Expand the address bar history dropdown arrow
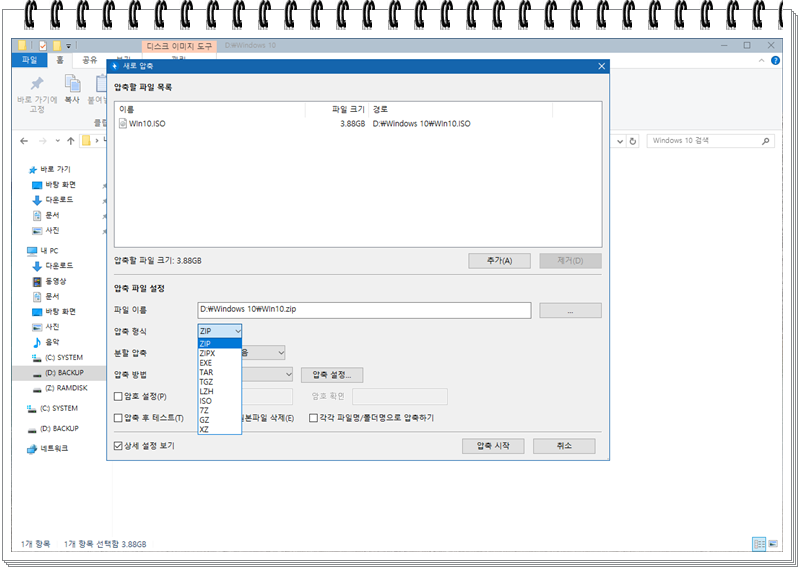The image size is (800, 569). click(620, 141)
